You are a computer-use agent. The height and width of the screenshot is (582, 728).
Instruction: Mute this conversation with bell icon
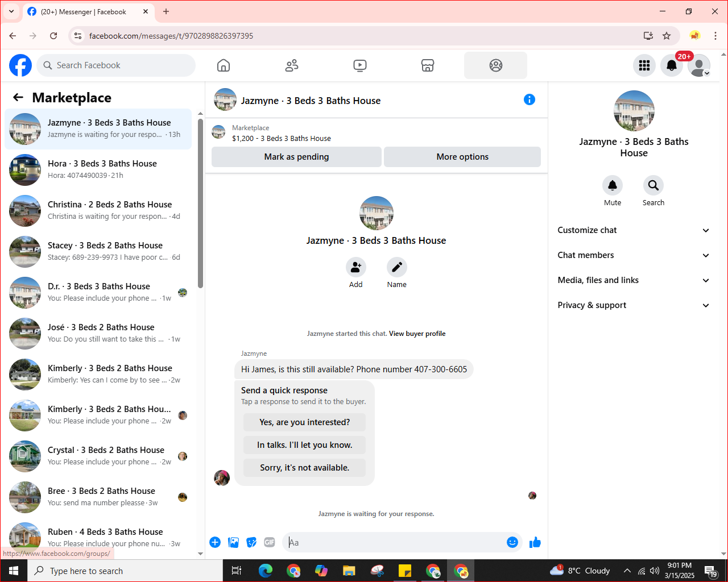click(613, 185)
